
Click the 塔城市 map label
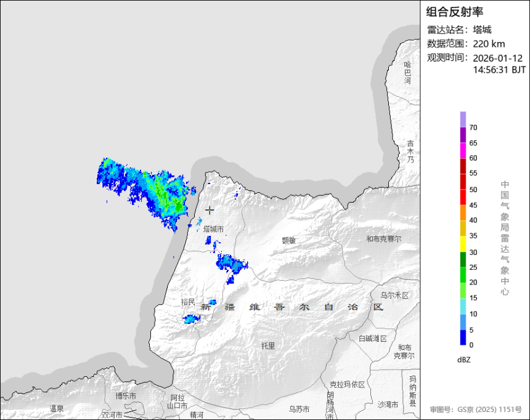(213, 230)
